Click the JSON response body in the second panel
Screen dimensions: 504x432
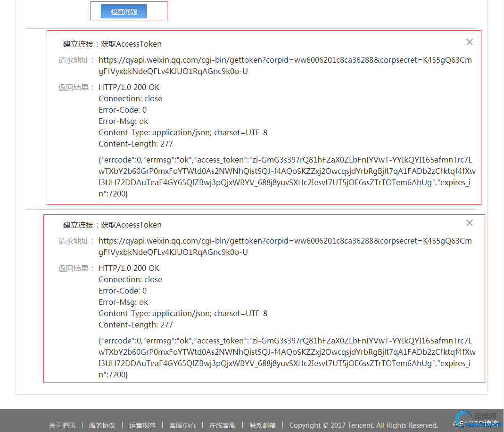[x=287, y=358]
